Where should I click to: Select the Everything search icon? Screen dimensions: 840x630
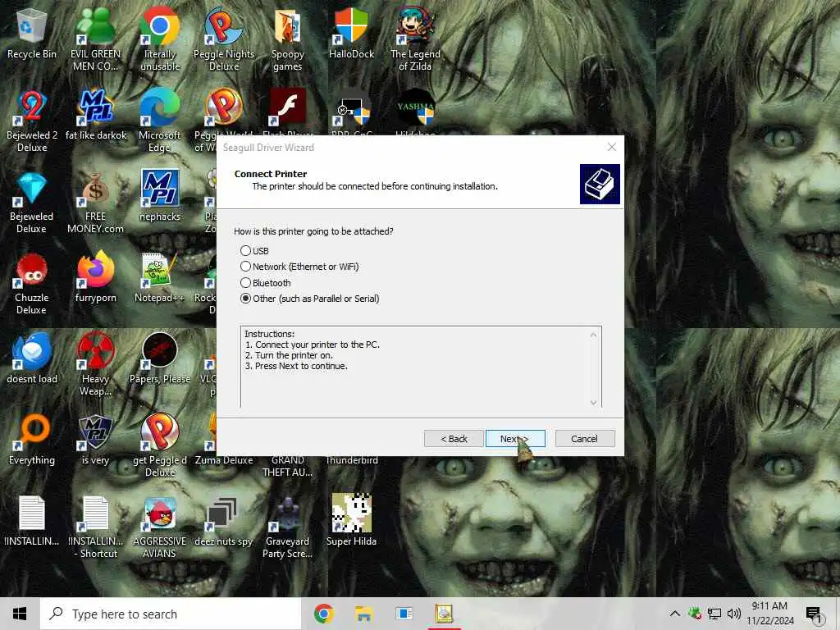32,441
